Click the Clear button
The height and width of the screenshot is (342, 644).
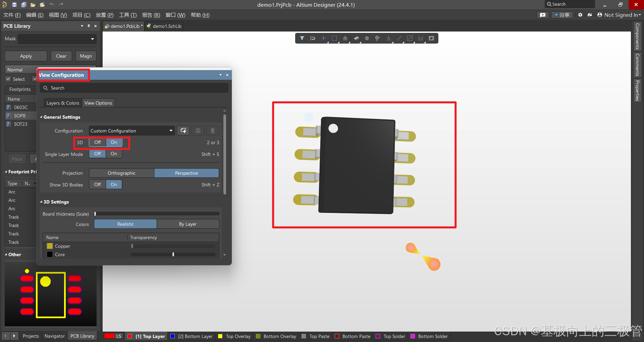61,56
